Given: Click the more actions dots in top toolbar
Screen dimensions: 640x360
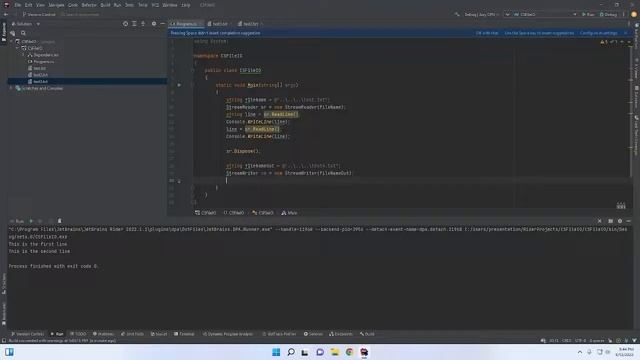Looking at the screenshot, I should coord(624,14).
